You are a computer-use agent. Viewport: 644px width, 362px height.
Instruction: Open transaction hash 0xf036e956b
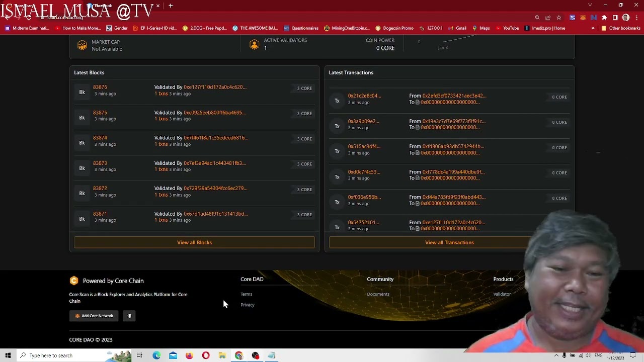click(365, 197)
